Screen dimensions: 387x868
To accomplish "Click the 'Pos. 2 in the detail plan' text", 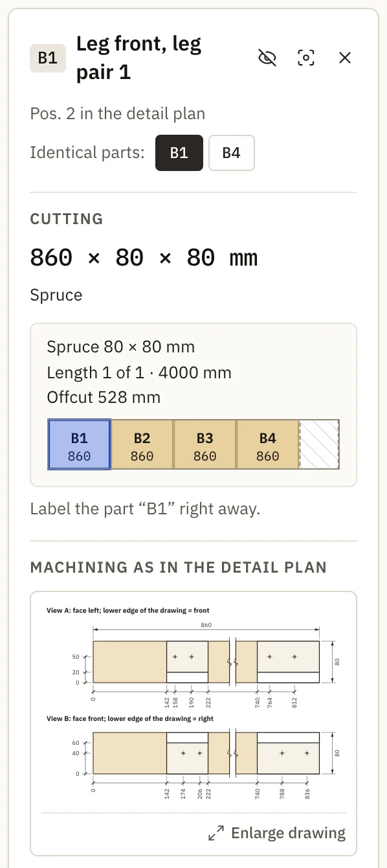I will tap(118, 114).
